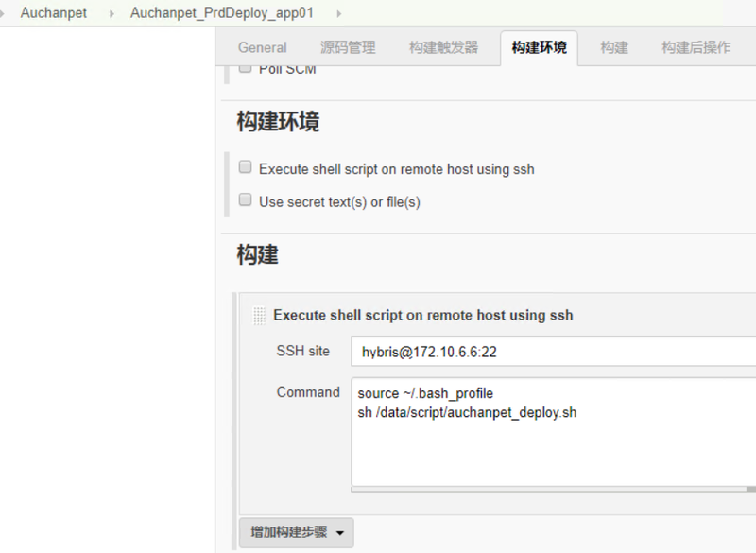Click the line source ~/.bash_profile
756x553 pixels.
425,393
